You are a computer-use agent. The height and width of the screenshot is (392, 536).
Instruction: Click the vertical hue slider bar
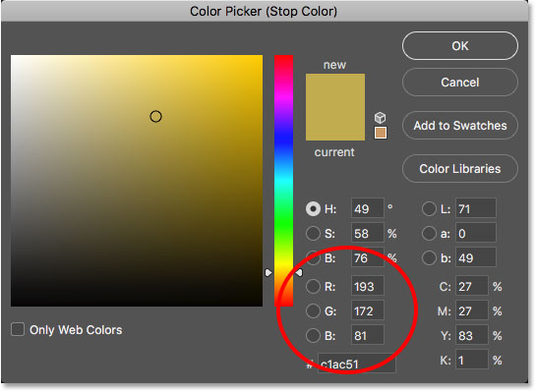[x=283, y=181]
